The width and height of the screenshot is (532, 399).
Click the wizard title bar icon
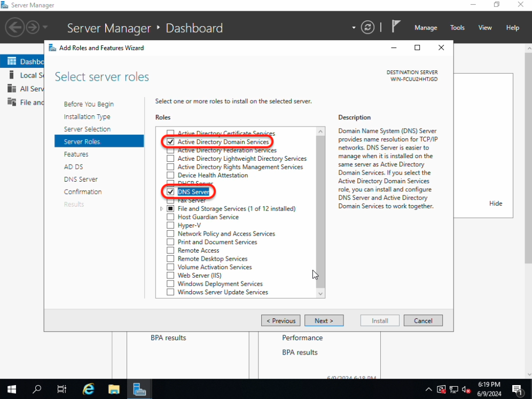pos(52,48)
